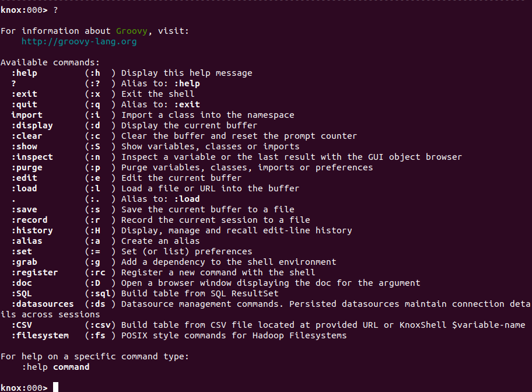
Task: Click the bold ':help command' hint line
Action: pyautogui.click(x=55, y=367)
